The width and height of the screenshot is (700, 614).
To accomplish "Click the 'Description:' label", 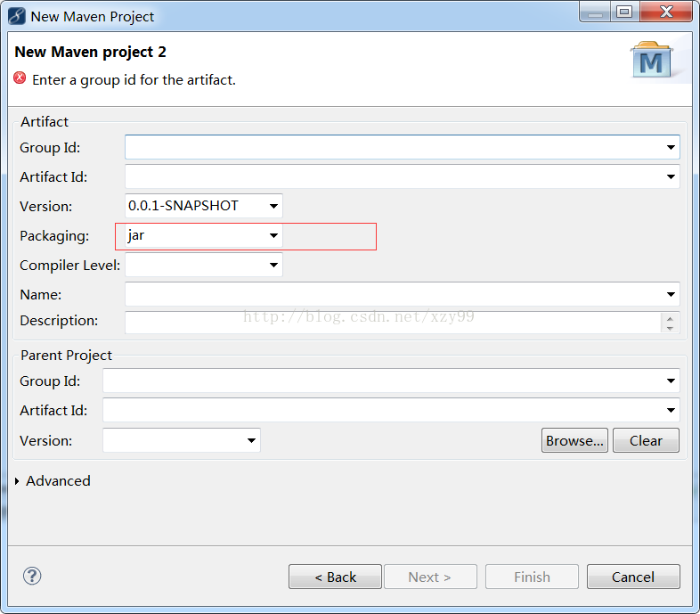I will pyautogui.click(x=59, y=321).
